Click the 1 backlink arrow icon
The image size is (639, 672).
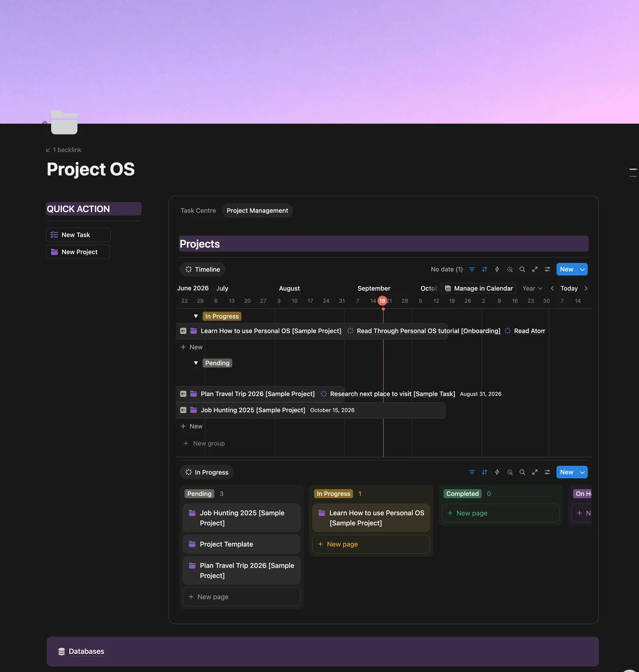[48, 150]
